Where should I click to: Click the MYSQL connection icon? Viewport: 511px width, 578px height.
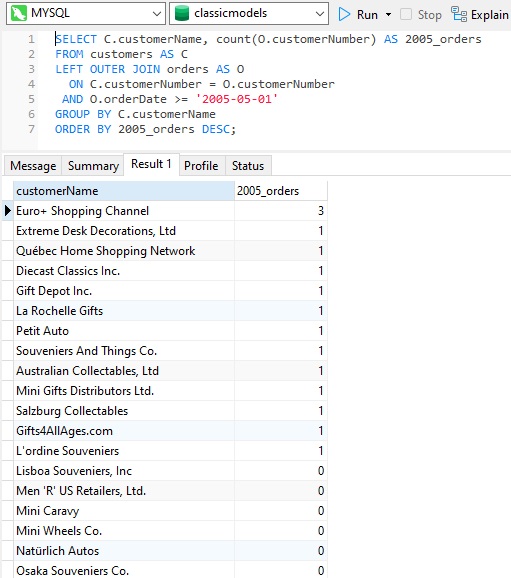pos(18,14)
